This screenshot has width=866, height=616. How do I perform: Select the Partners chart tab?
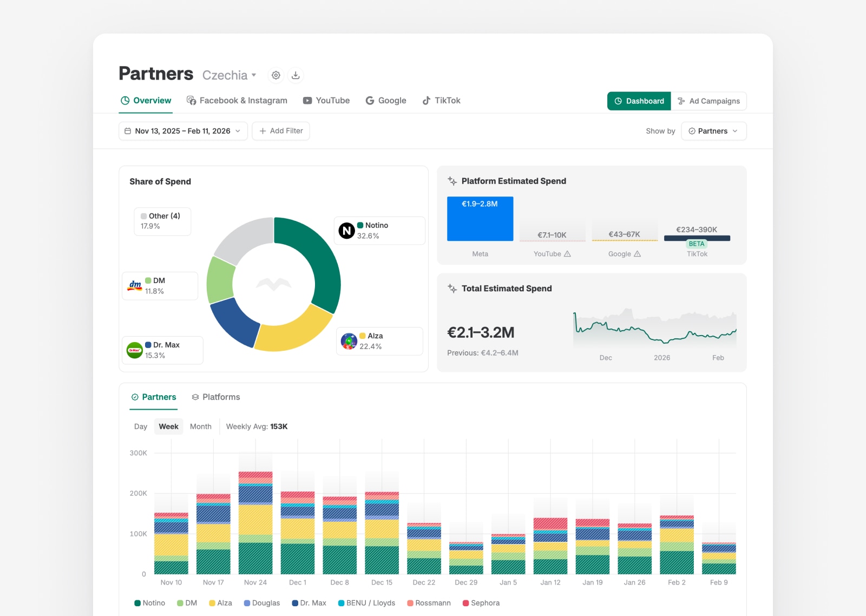tap(154, 397)
